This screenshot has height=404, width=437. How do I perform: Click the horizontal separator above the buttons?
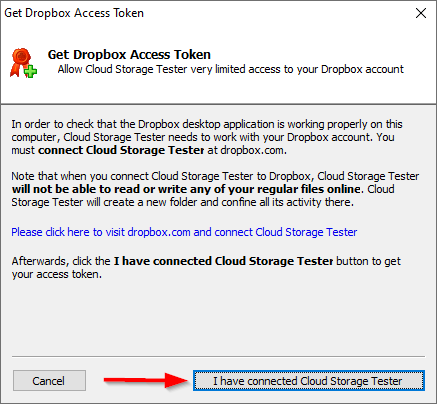(x=218, y=356)
